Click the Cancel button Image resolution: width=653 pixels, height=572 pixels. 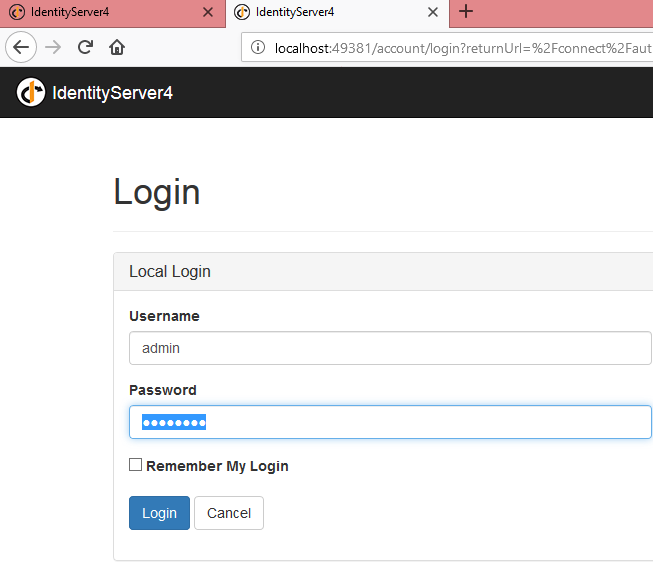tap(229, 513)
